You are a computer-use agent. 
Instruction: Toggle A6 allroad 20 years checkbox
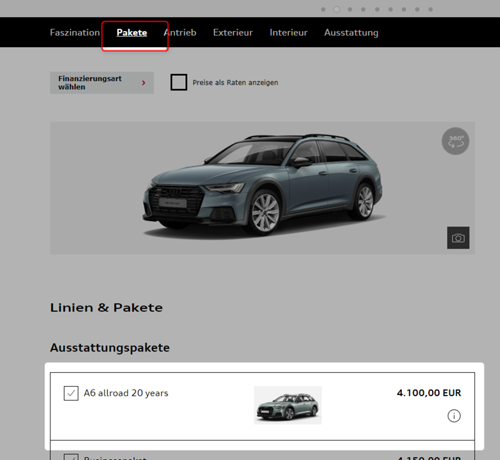tap(71, 393)
